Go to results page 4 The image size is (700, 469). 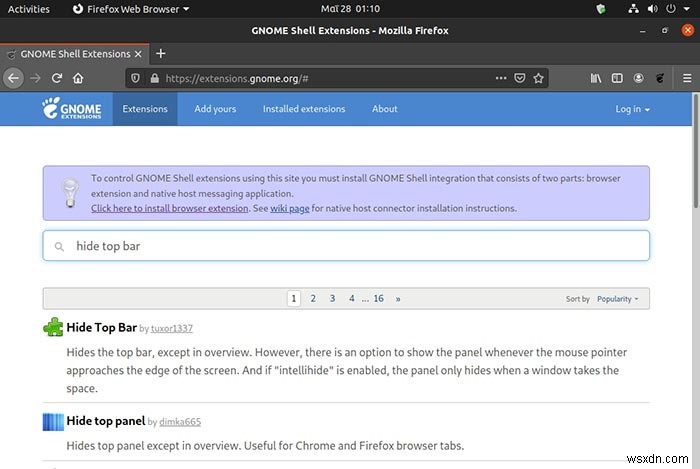pos(352,299)
